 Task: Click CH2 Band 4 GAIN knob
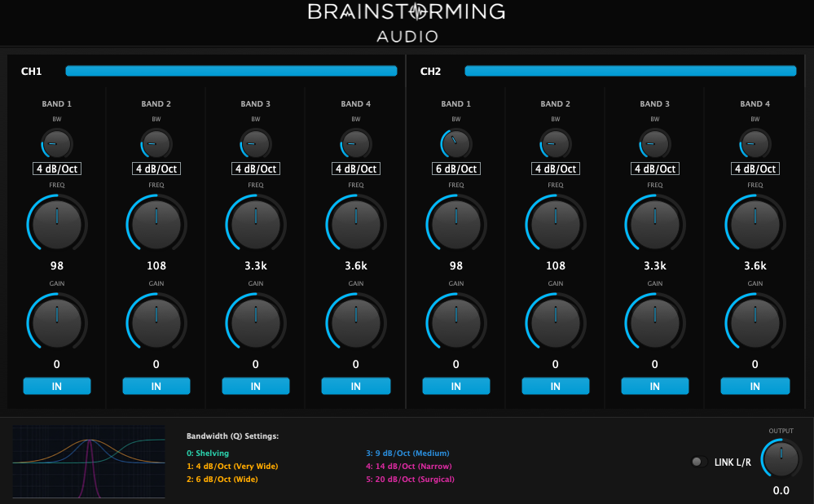click(x=755, y=323)
